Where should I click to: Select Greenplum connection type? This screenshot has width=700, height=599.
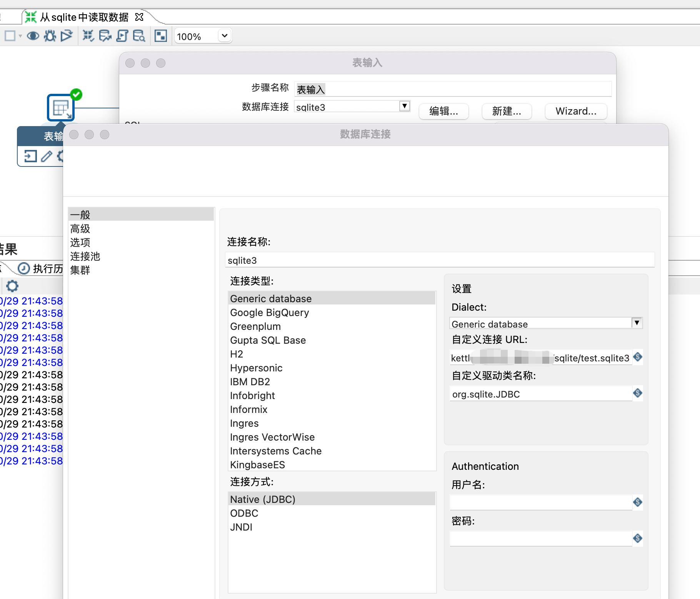click(332, 326)
